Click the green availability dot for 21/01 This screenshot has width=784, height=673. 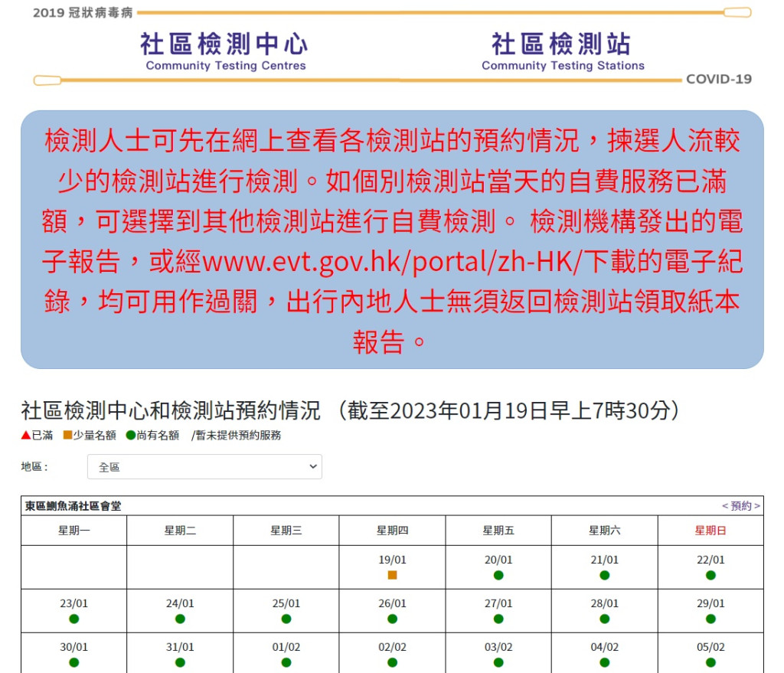tap(605, 575)
